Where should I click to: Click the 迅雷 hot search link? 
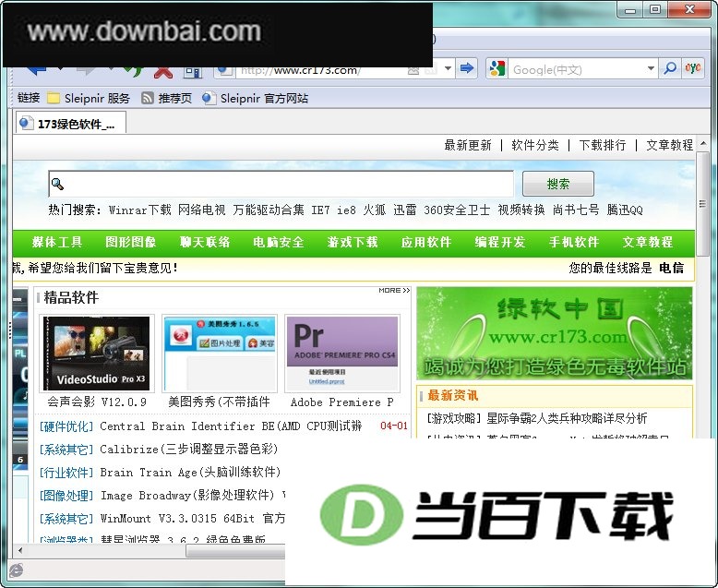pos(405,210)
